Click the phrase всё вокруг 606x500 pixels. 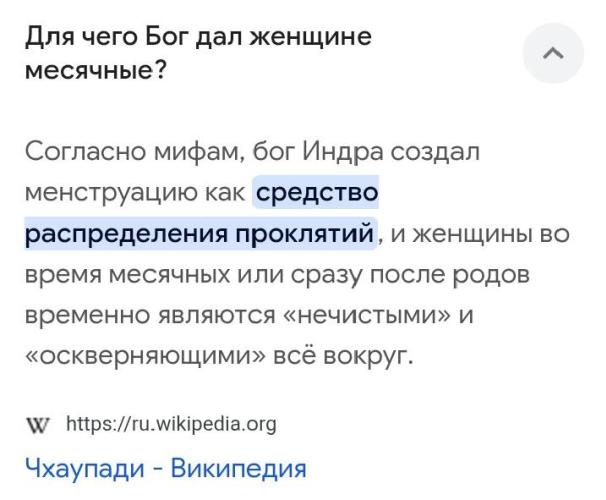tap(343, 356)
